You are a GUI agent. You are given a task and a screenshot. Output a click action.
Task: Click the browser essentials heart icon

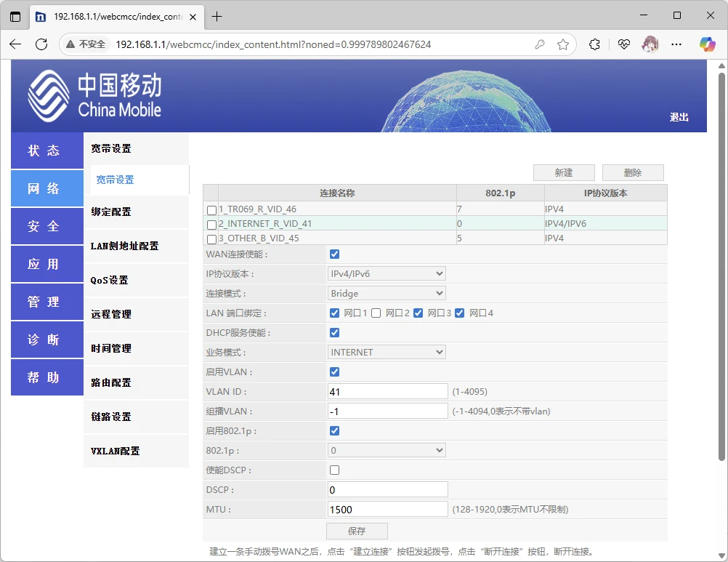coord(623,44)
